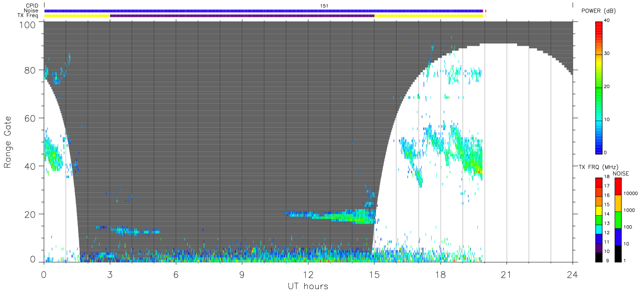Click the 10000 value on NOISE scale

coord(630,193)
